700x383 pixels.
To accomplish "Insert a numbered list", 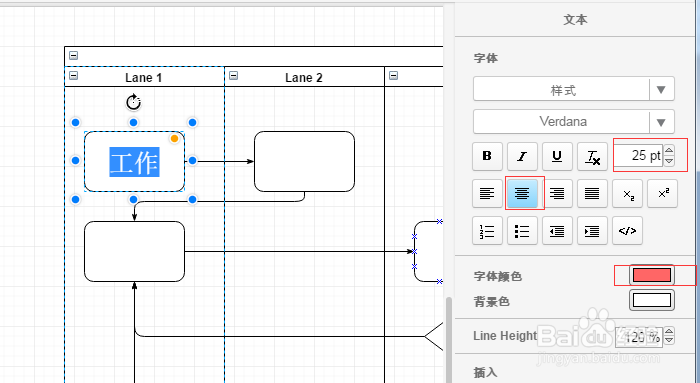I will tap(487, 231).
